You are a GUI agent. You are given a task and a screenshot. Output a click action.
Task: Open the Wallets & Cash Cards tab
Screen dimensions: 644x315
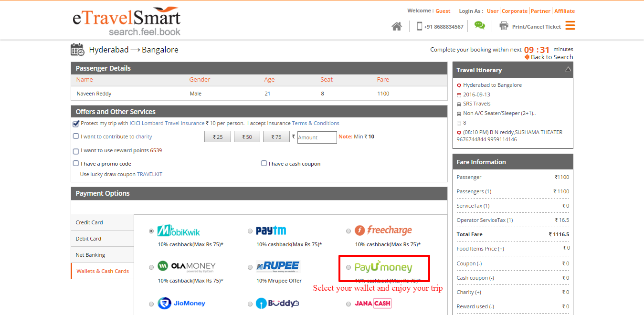click(x=102, y=271)
